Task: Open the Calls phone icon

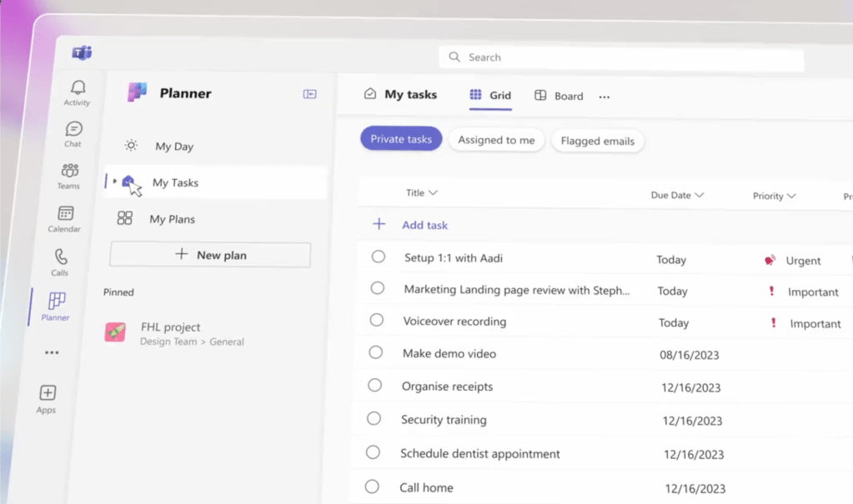Action: [x=61, y=257]
